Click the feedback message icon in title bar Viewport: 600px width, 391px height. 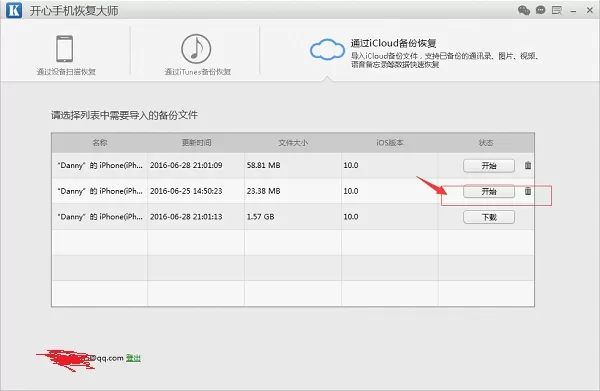(557, 10)
